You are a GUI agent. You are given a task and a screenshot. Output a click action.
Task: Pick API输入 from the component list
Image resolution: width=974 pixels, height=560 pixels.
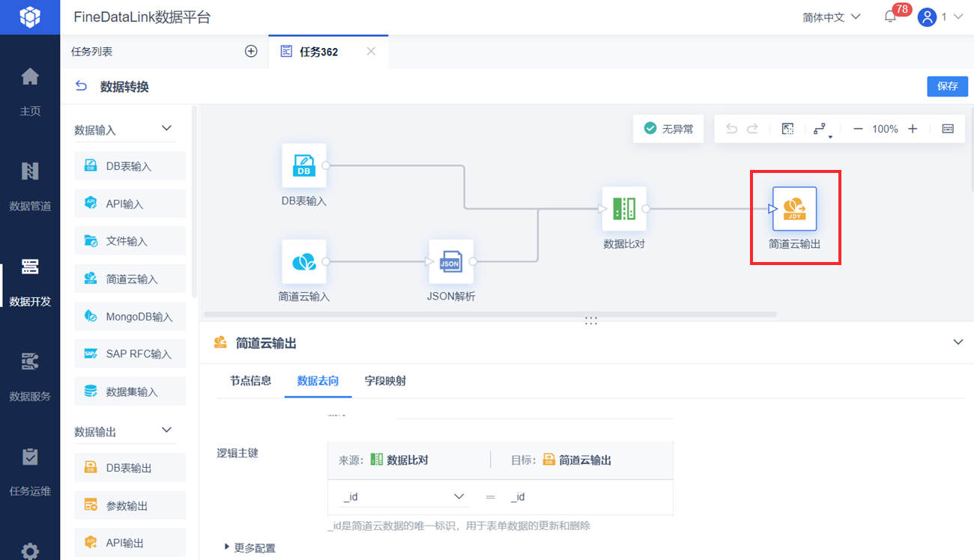coord(130,204)
